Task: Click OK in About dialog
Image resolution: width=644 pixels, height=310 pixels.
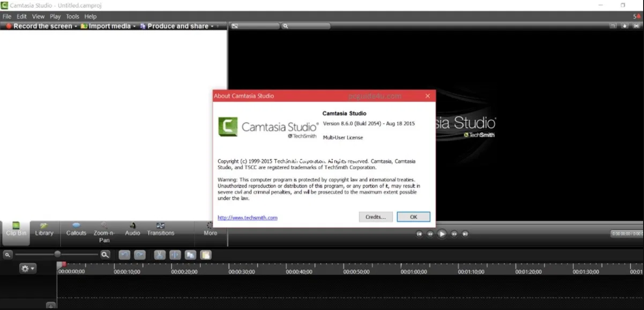Action: 413,217
